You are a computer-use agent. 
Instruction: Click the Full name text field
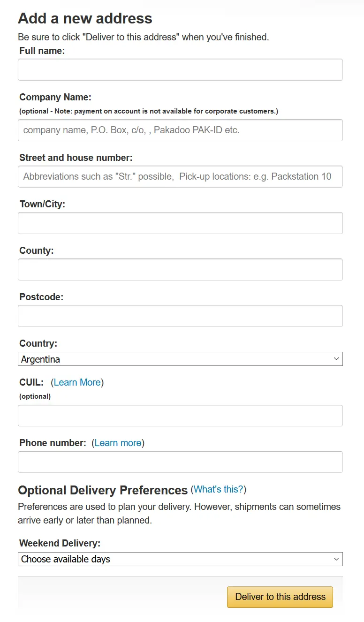pos(180,70)
